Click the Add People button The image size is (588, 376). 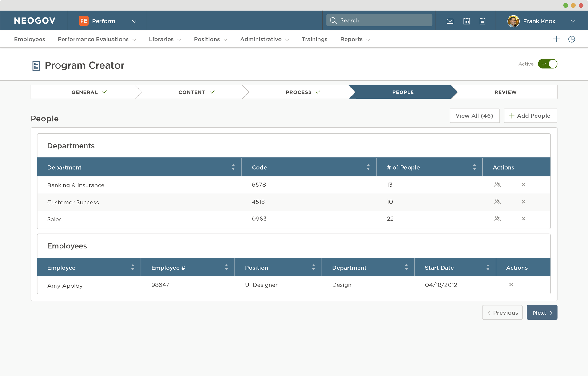[x=530, y=116]
